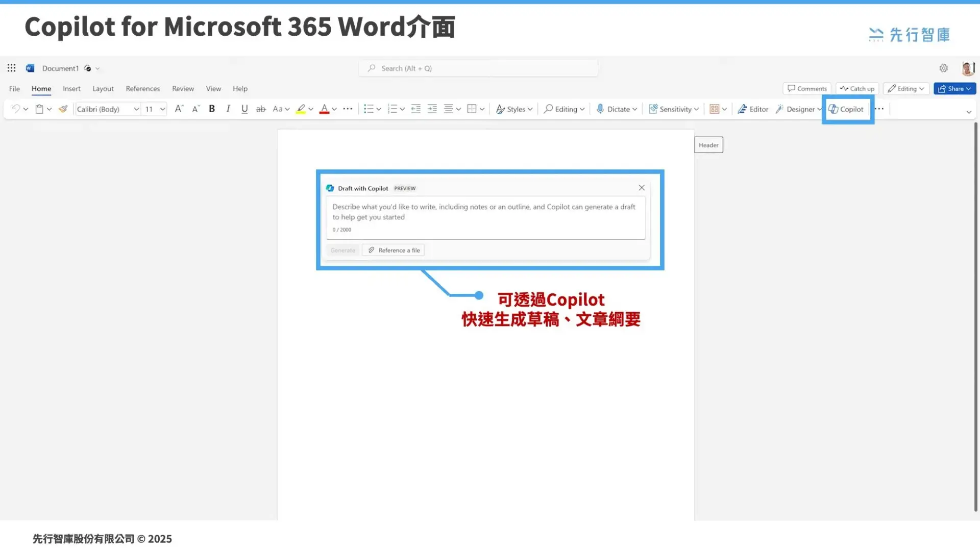Shrink font size with smaller A button

coord(195,109)
